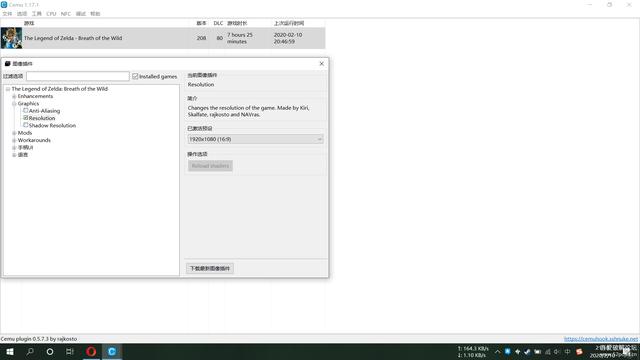This screenshot has height=360, width=640.
Task: Open NFC menu
Action: (x=65, y=13)
